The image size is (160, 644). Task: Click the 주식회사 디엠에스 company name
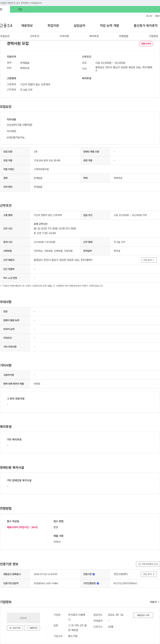pyautogui.click(x=77, y=617)
